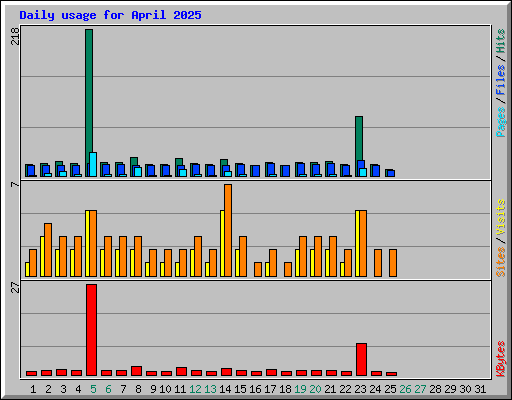Image resolution: width=512 pixels, height=400 pixels.
Task: Click the Visits legend label
Action: [x=500, y=217]
